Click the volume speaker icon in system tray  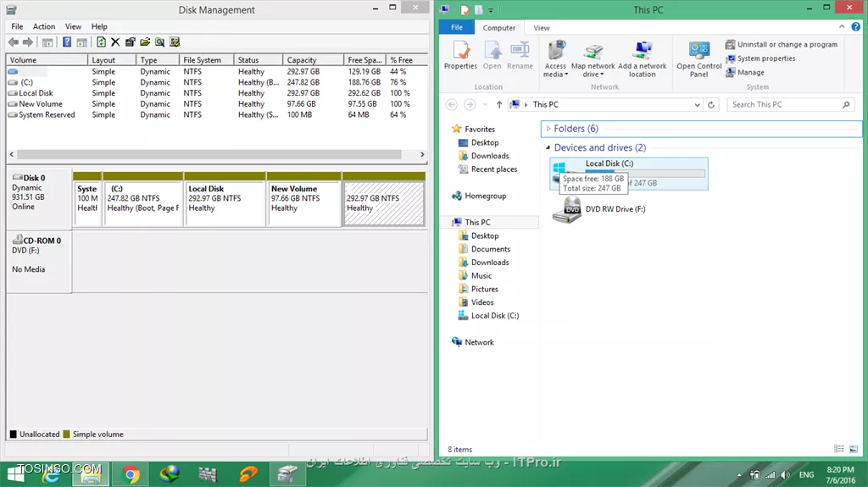786,475
